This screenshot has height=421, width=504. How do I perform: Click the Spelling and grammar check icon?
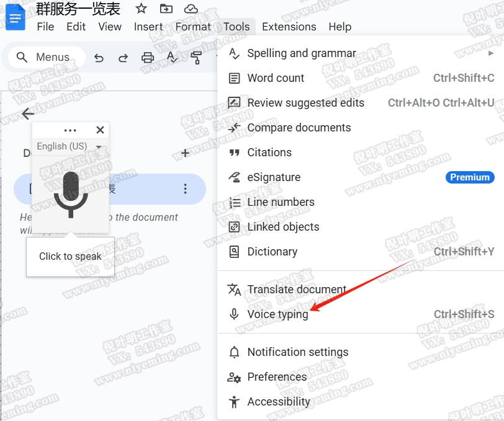pos(234,53)
